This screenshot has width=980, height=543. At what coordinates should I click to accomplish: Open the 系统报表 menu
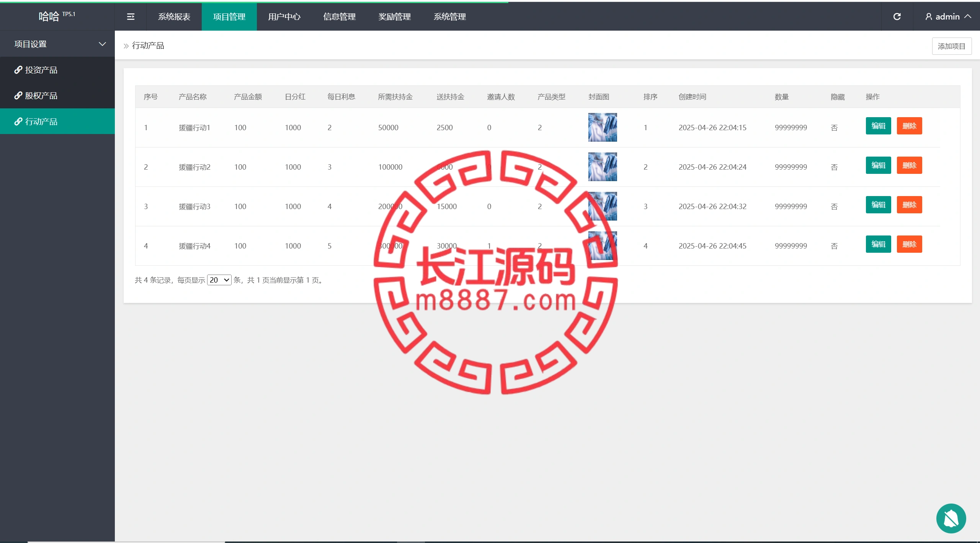point(174,16)
